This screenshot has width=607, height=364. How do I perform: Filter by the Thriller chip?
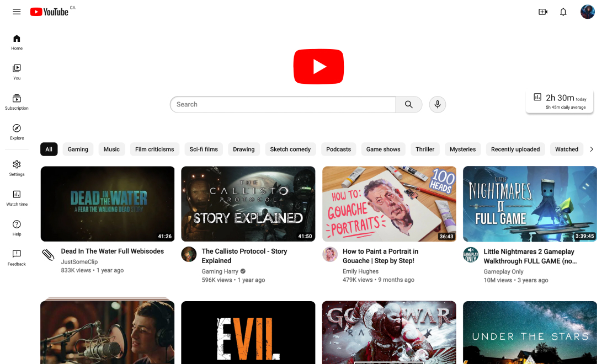(425, 149)
